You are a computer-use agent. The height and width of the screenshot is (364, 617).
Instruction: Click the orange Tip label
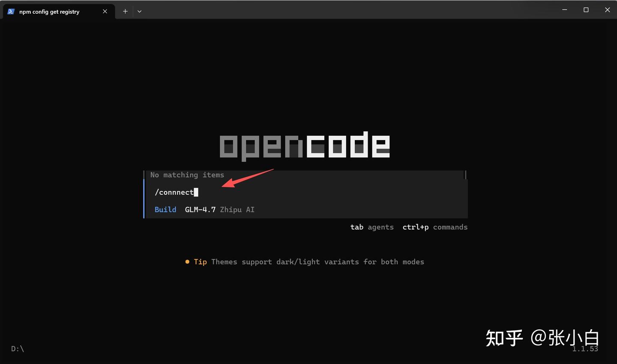(x=200, y=262)
